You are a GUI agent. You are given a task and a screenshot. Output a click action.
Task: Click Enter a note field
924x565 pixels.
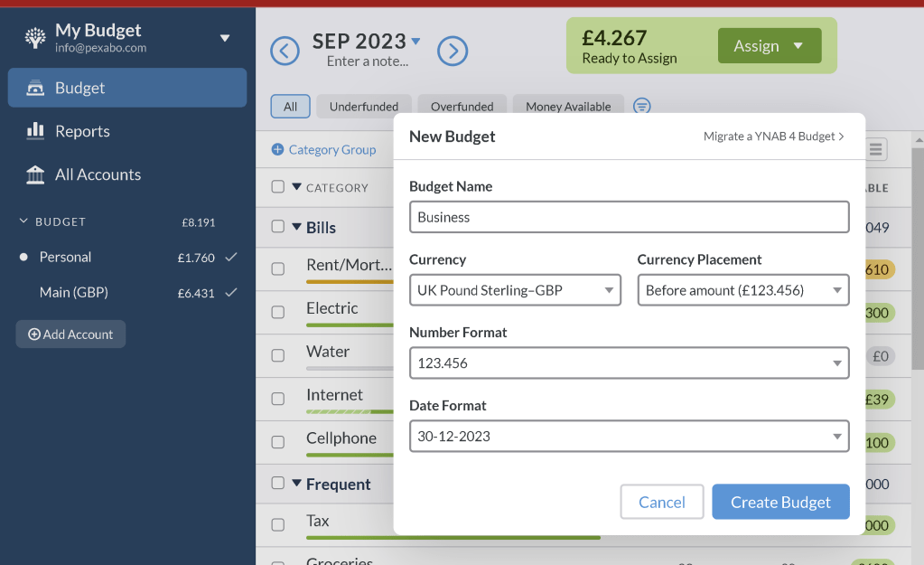(x=367, y=61)
